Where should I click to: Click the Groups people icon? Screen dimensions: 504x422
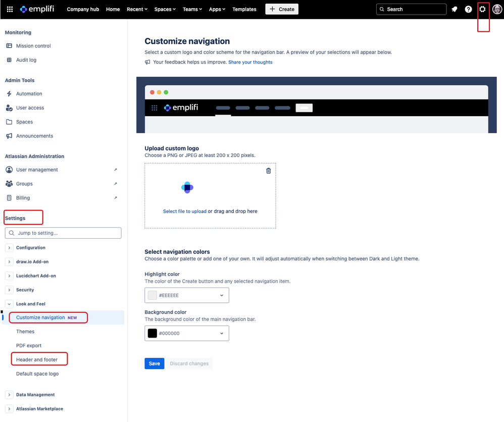[x=9, y=184]
